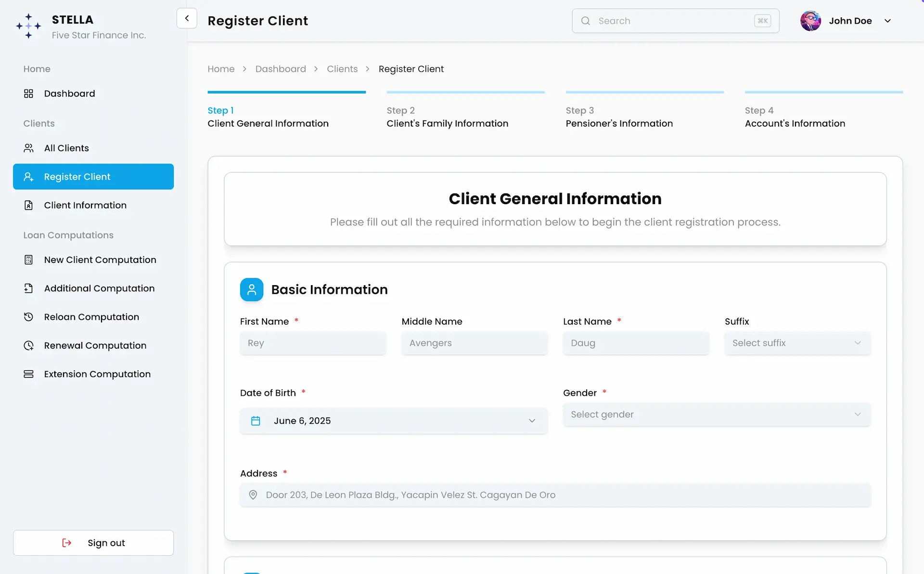
Task: Open the John Doe account dropdown chevron
Action: click(888, 21)
